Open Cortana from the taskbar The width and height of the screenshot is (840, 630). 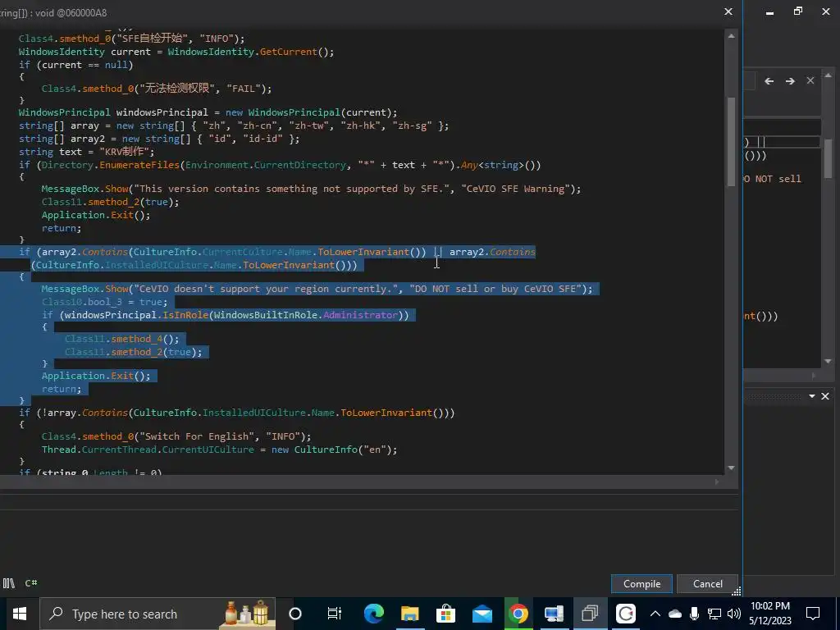point(295,614)
